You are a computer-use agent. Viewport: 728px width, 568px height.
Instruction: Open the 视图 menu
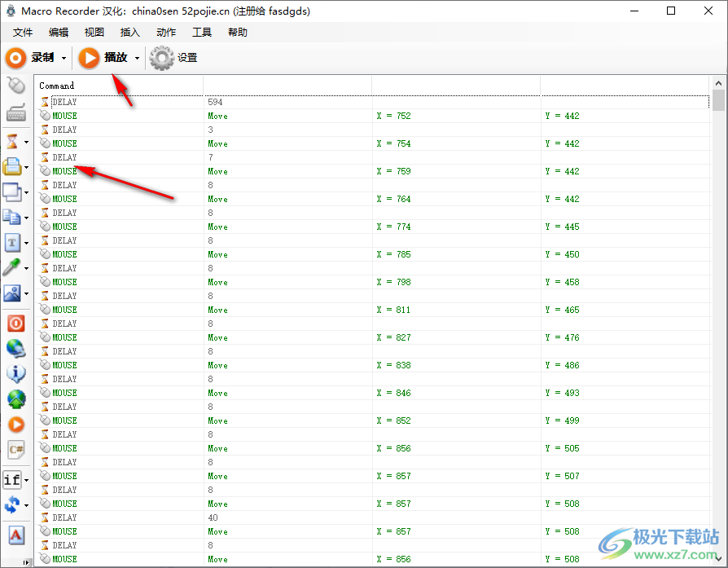point(94,33)
